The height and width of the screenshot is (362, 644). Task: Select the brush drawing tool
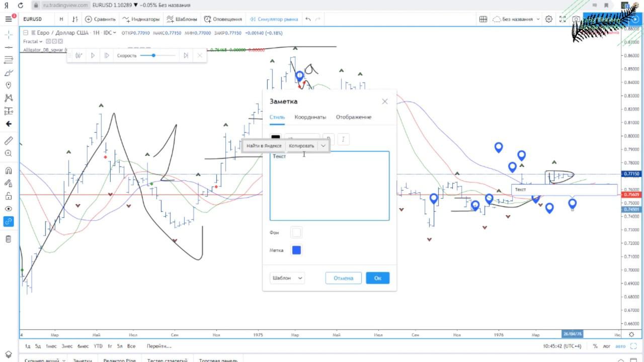[9, 73]
